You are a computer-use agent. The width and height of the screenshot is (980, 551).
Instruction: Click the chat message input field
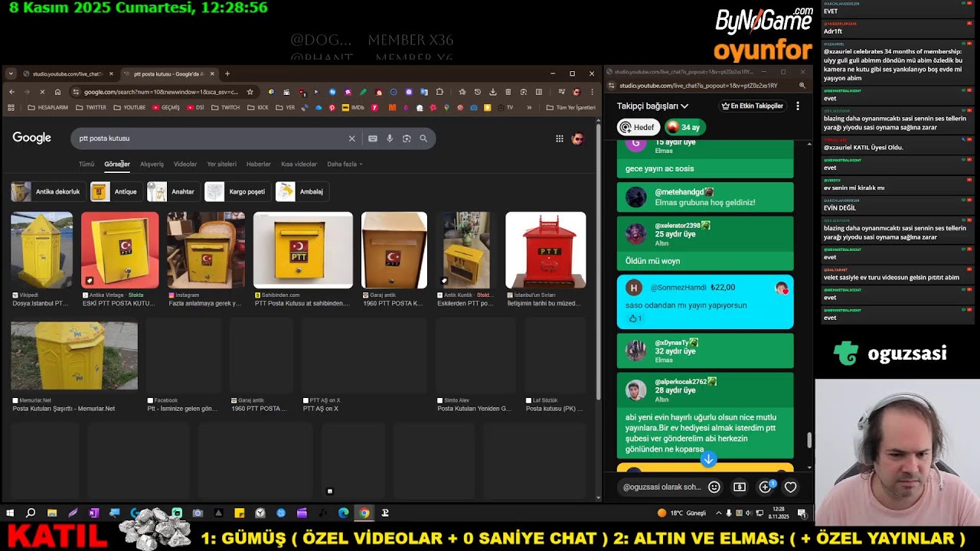tap(661, 487)
